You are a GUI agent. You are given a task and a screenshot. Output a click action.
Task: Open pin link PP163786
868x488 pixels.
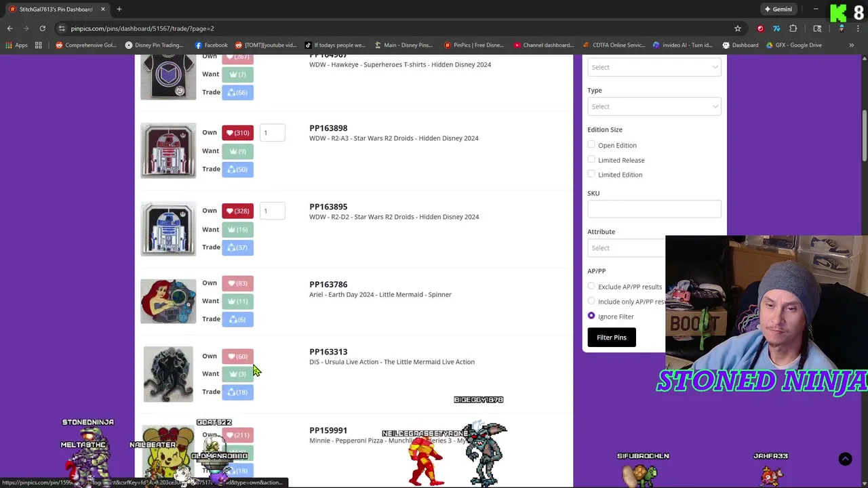[x=328, y=285]
